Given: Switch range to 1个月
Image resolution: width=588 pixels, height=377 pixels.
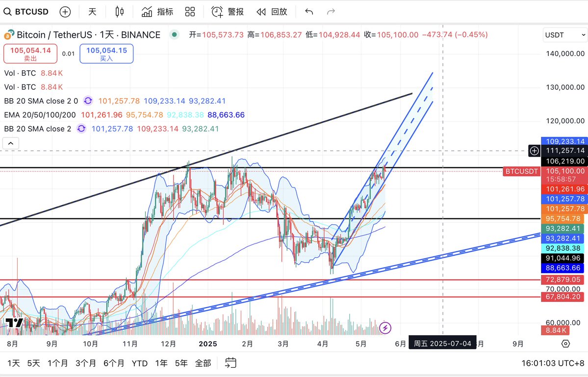Looking at the screenshot, I should click(58, 363).
